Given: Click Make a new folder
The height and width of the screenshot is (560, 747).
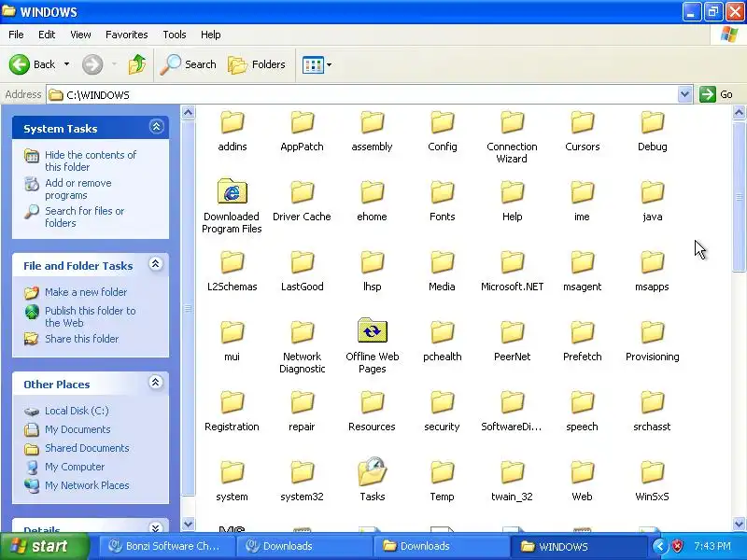Looking at the screenshot, I should pyautogui.click(x=76, y=292).
